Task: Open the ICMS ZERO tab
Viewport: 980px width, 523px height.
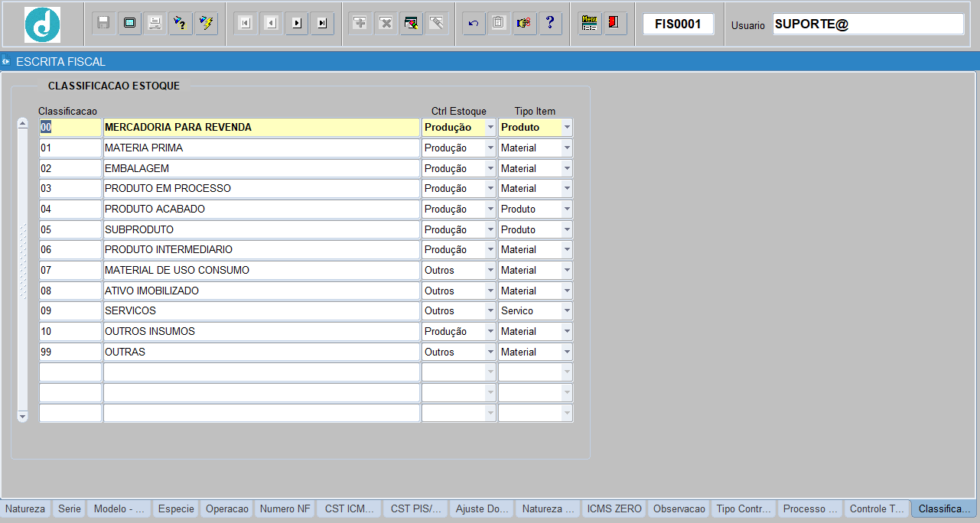Action: point(614,508)
